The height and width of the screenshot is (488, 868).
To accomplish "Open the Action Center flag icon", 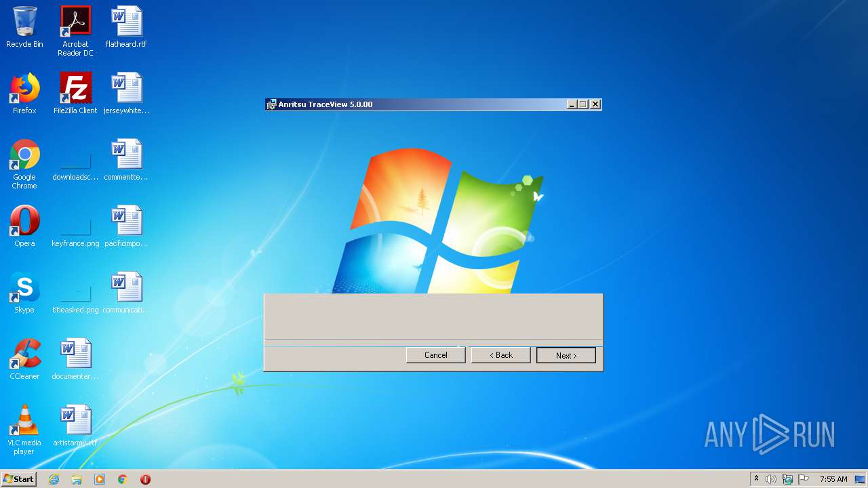I will [804, 479].
